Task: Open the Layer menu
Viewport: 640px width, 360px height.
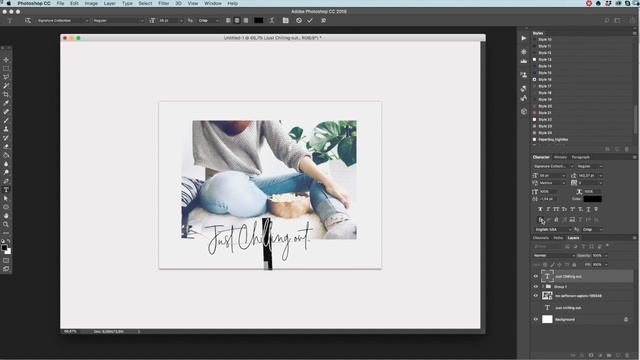Action: click(x=109, y=3)
